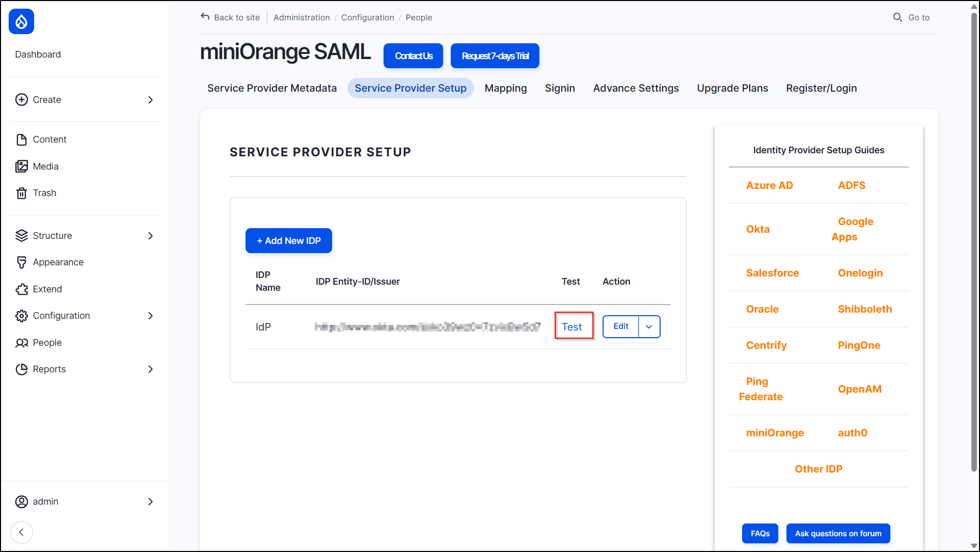The width and height of the screenshot is (980, 552).
Task: Open the Advance Settings tab
Action: click(x=635, y=88)
